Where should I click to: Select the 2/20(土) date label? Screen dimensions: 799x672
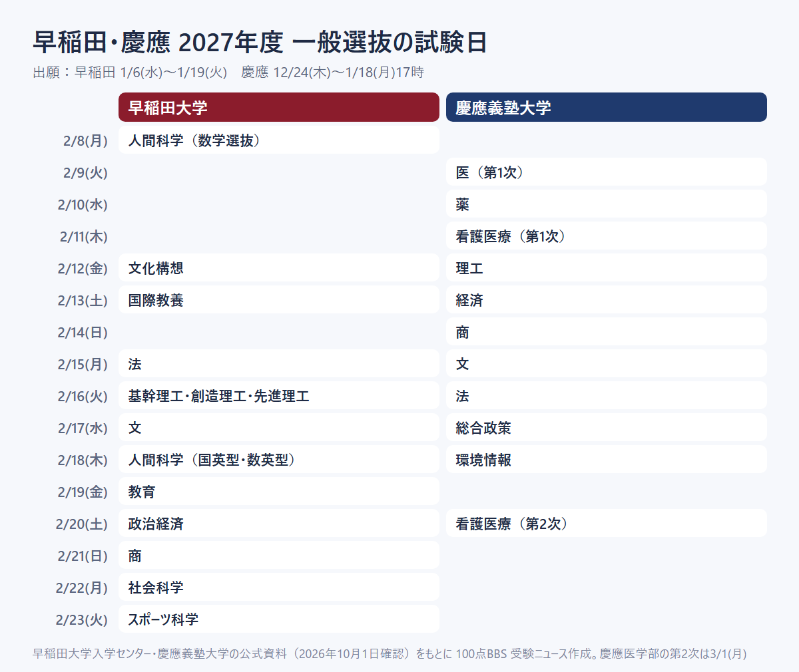click(x=82, y=524)
